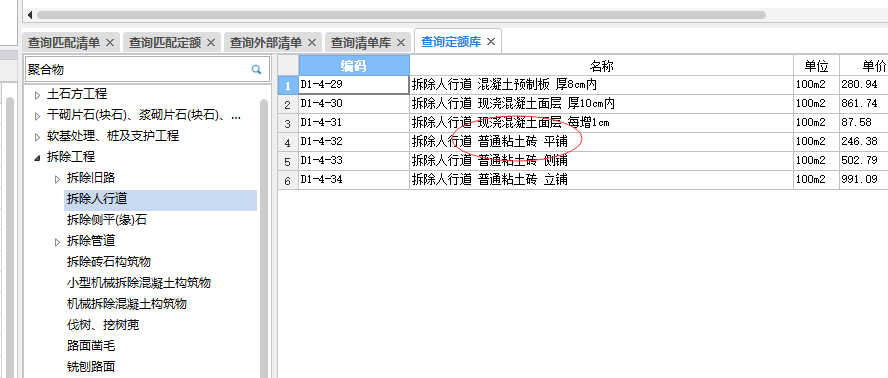The width and height of the screenshot is (888, 378).
Task: Click the 单价 column header
Action: click(864, 66)
